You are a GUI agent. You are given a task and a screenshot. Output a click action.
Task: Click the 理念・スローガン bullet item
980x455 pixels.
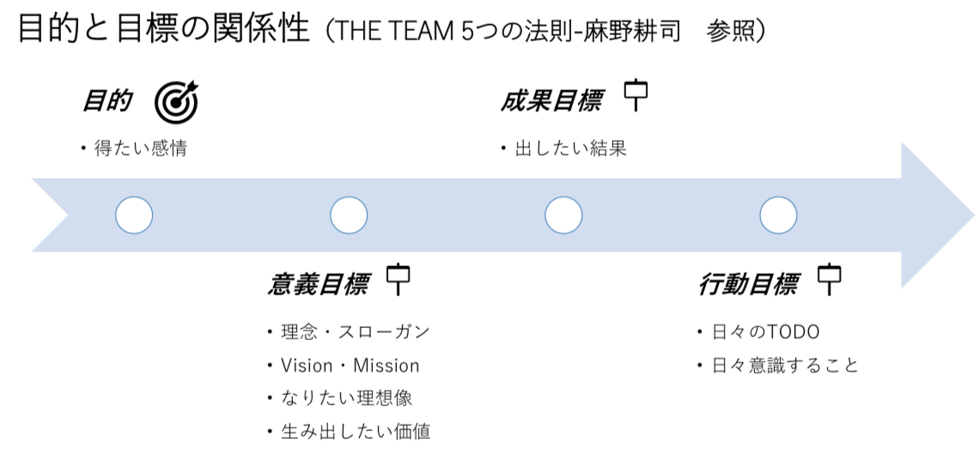(355, 332)
